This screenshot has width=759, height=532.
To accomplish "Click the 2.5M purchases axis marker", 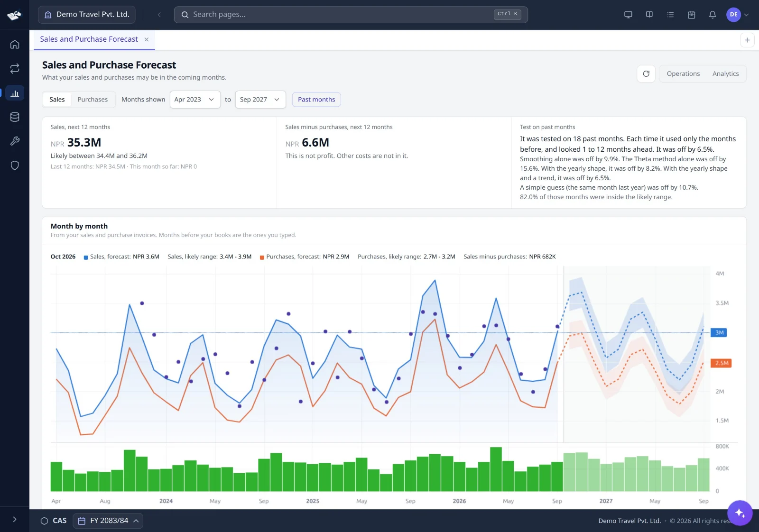I will [721, 363].
